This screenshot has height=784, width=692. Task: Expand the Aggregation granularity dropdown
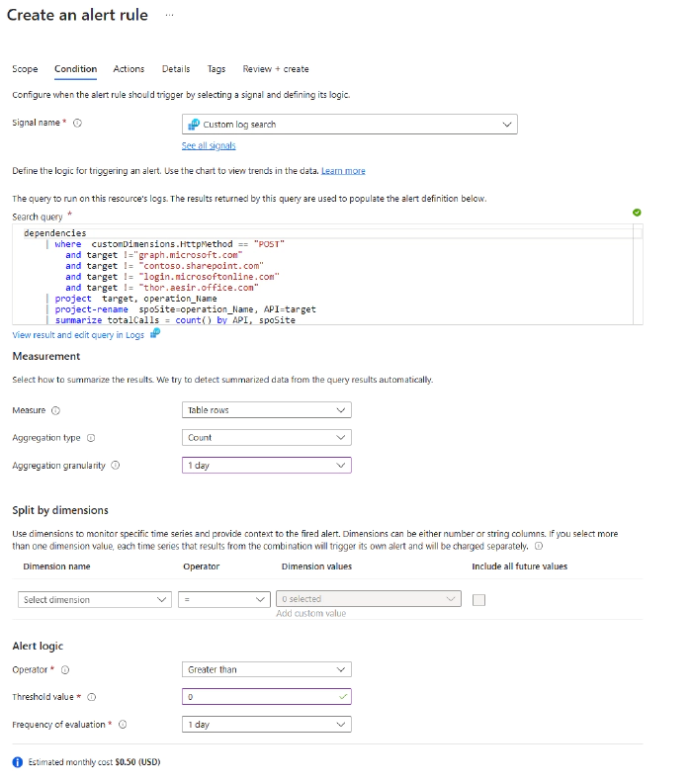click(267, 466)
